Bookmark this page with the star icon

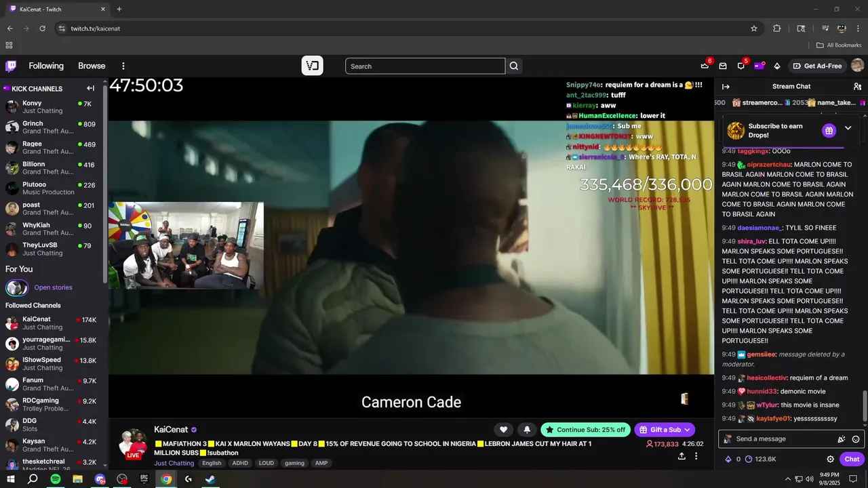click(x=754, y=28)
